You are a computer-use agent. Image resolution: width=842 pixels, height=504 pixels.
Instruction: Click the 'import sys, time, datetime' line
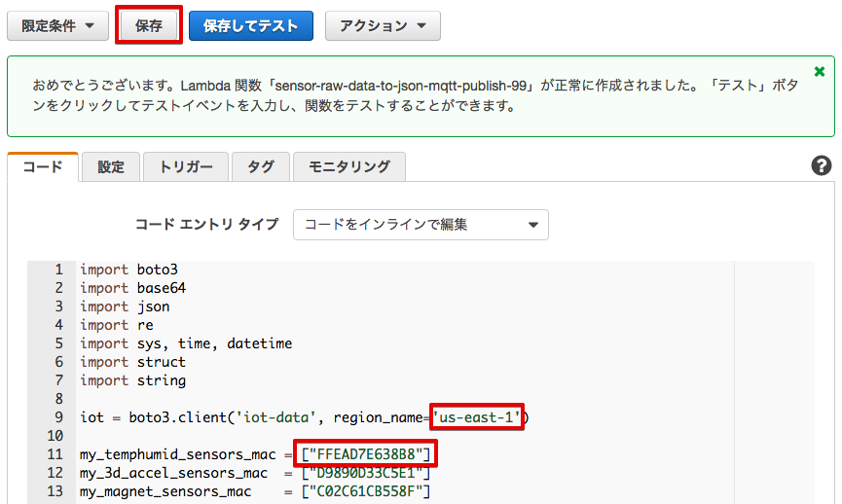[x=186, y=343]
